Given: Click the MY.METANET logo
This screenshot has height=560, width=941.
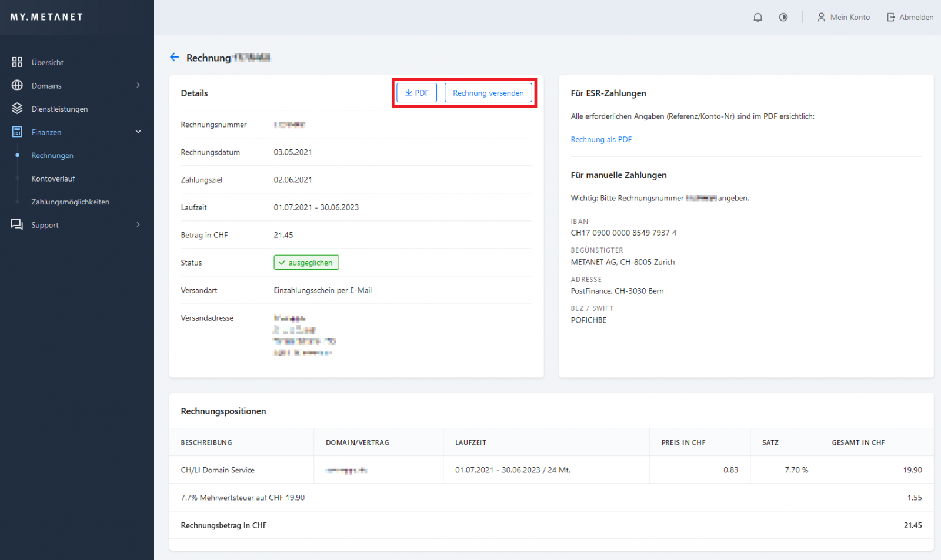Looking at the screenshot, I should pyautogui.click(x=46, y=17).
